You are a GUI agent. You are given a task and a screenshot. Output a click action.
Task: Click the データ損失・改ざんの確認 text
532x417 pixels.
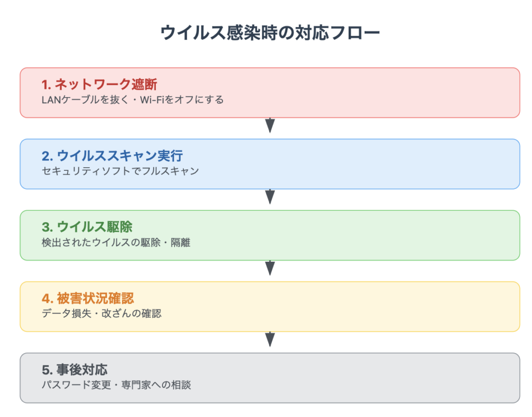101,314
